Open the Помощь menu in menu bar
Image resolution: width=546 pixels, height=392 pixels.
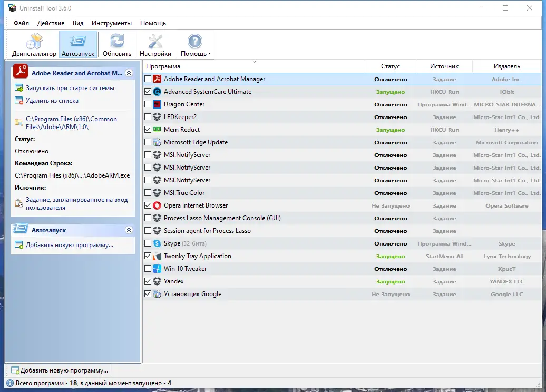click(153, 23)
